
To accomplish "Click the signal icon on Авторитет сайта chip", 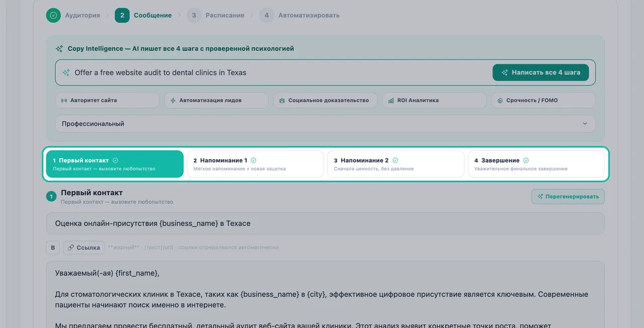I will [x=64, y=101].
